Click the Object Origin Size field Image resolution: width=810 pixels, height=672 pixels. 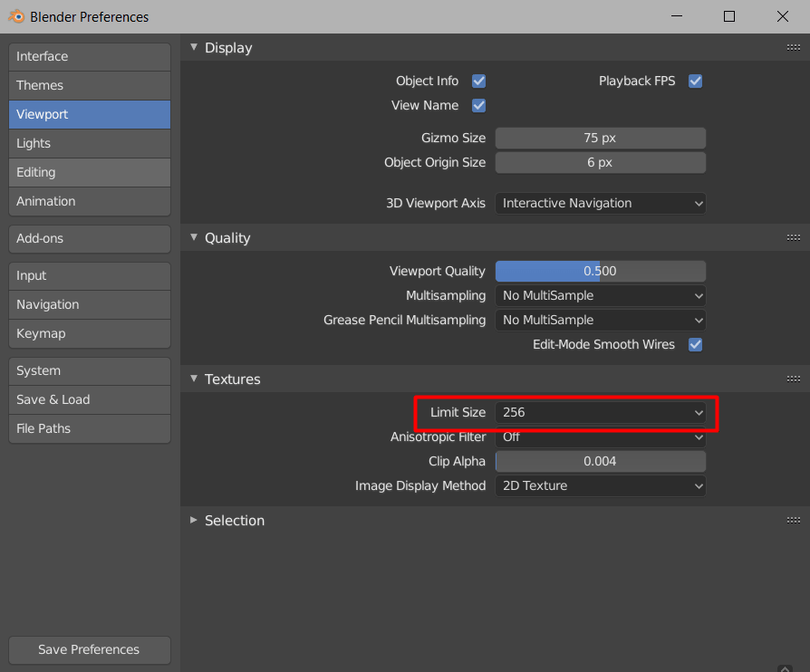tap(601, 162)
